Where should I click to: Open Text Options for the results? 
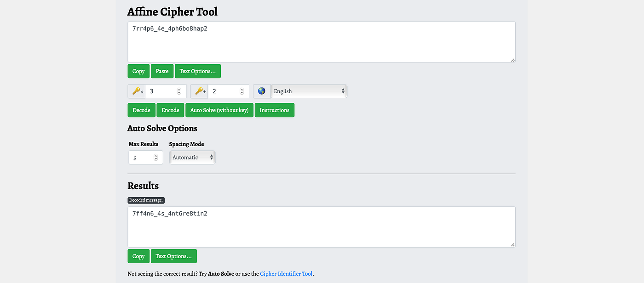click(x=173, y=256)
